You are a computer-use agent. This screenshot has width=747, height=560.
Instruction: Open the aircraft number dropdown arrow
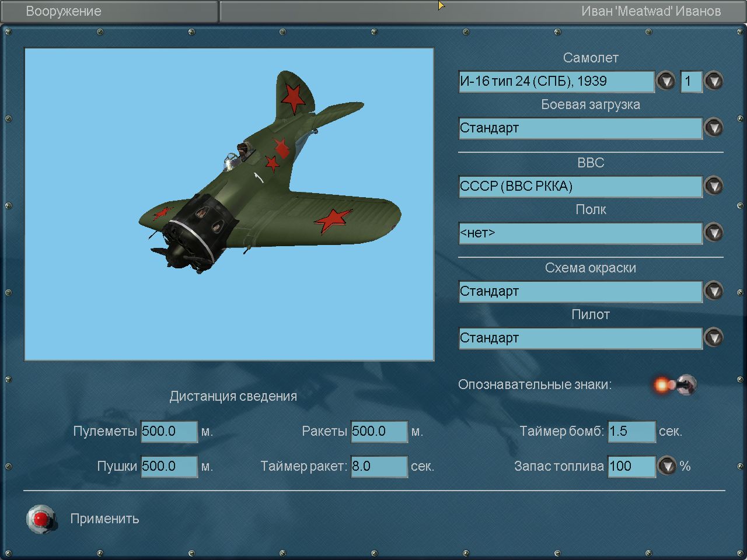click(714, 81)
